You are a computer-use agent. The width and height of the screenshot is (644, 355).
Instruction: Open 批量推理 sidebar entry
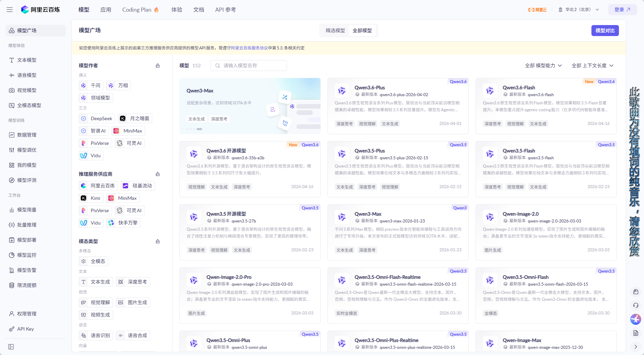point(36,225)
